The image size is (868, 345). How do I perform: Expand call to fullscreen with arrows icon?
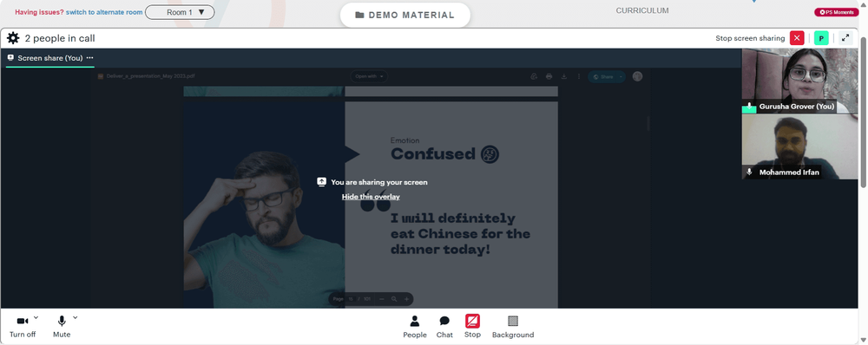pyautogui.click(x=845, y=38)
